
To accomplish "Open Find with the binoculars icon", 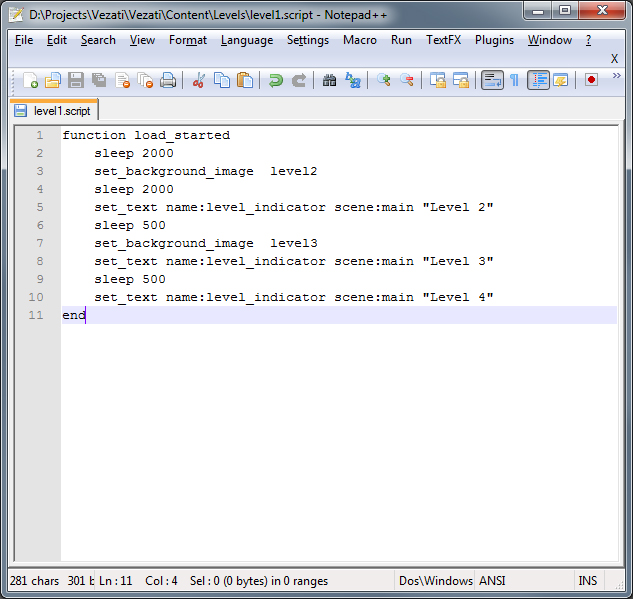I will pos(329,80).
